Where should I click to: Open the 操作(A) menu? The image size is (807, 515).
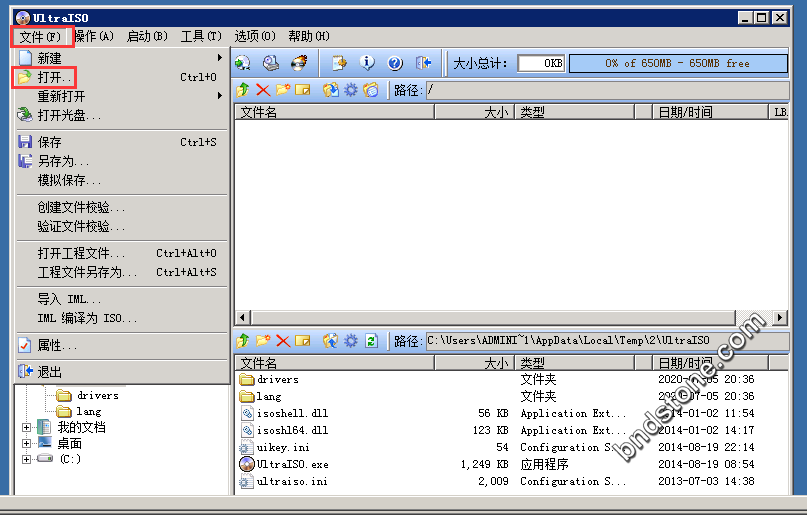point(94,36)
